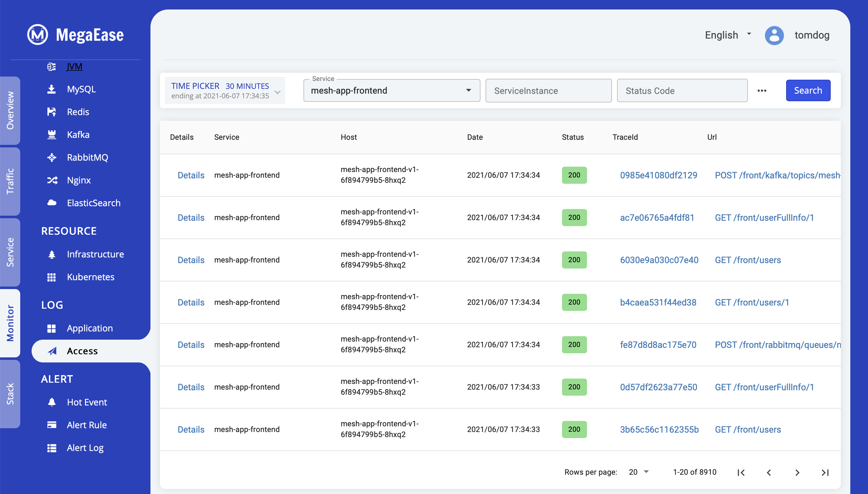The image size is (868, 494).
Task: Go to the first page of results
Action: 741,472
